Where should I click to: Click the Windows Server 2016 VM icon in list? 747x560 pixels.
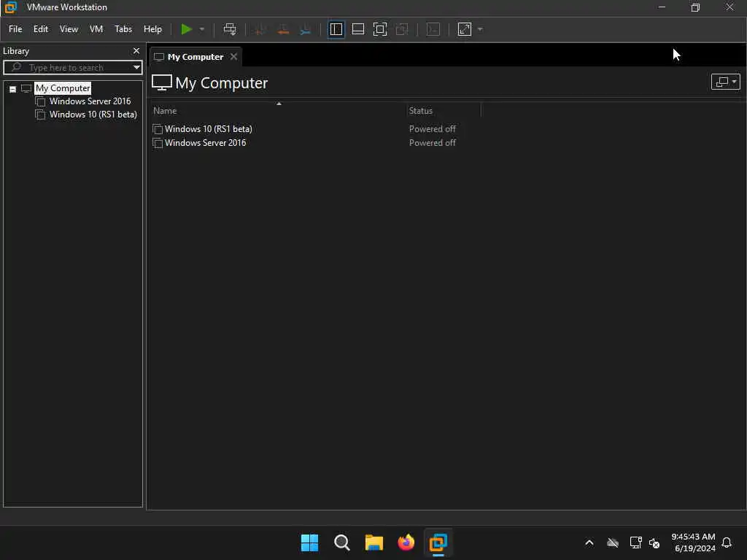click(158, 143)
